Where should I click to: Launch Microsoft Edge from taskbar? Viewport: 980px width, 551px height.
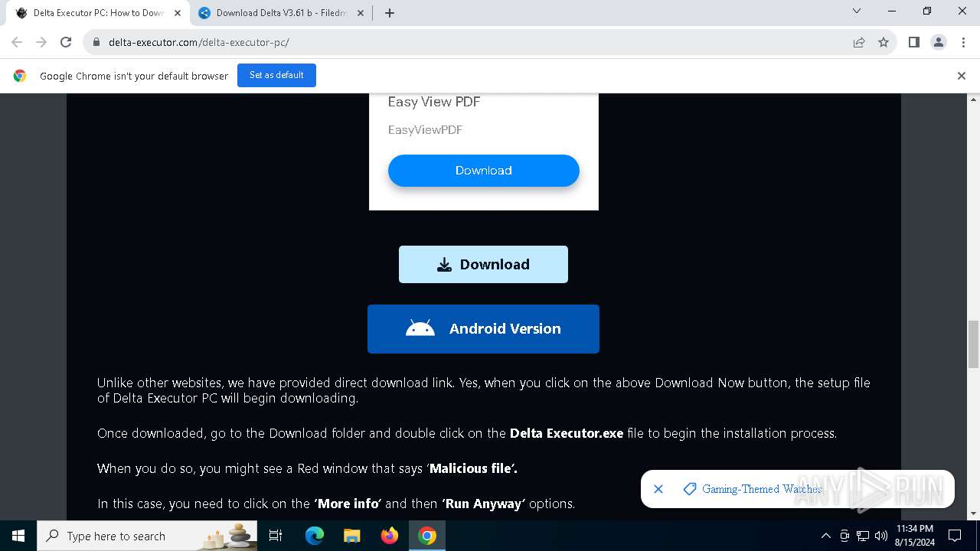(315, 536)
